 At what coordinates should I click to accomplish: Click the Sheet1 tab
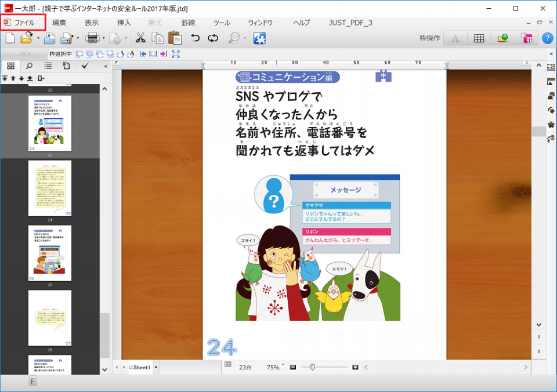click(140, 368)
